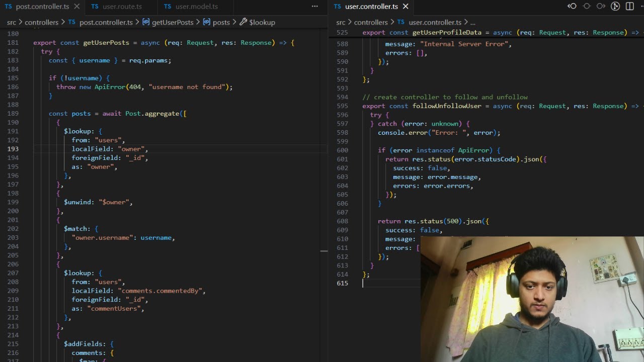Click line number 193 in left editor
Image resolution: width=644 pixels, height=362 pixels.
point(13,149)
